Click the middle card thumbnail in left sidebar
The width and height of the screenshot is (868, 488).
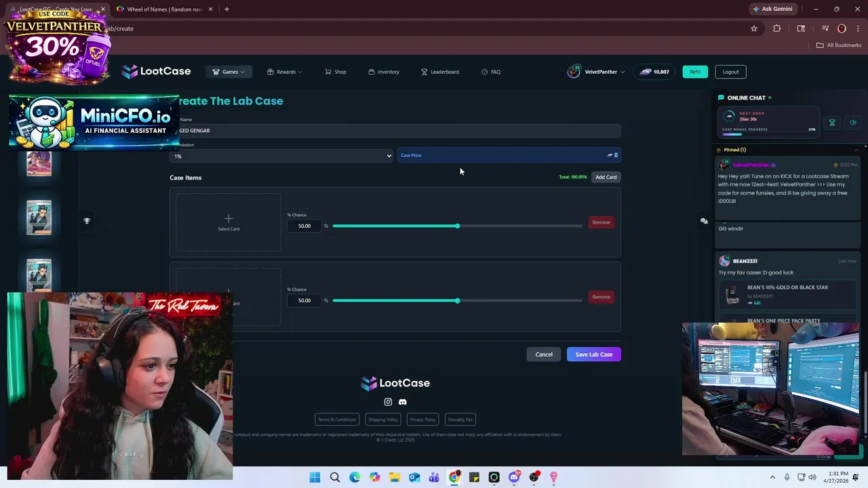[x=39, y=218]
